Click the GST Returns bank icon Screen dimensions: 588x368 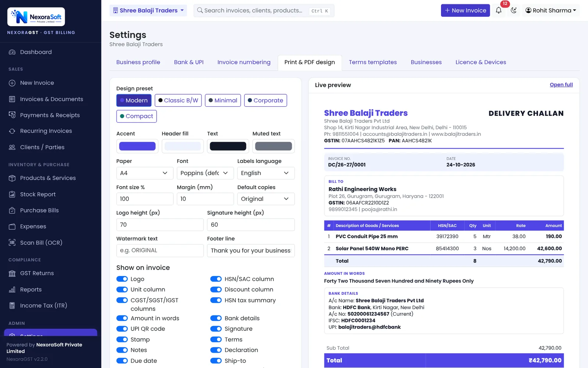click(12, 273)
